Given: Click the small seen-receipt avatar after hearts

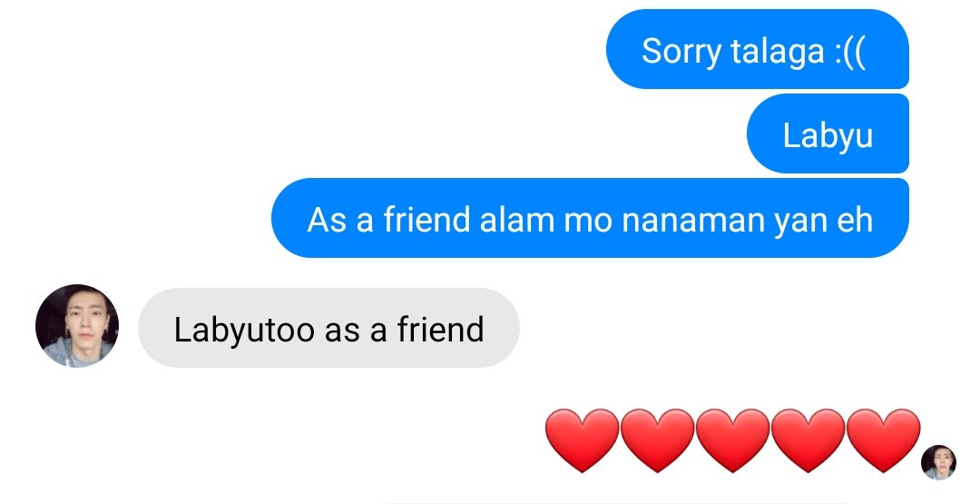Looking at the screenshot, I should point(938,462).
